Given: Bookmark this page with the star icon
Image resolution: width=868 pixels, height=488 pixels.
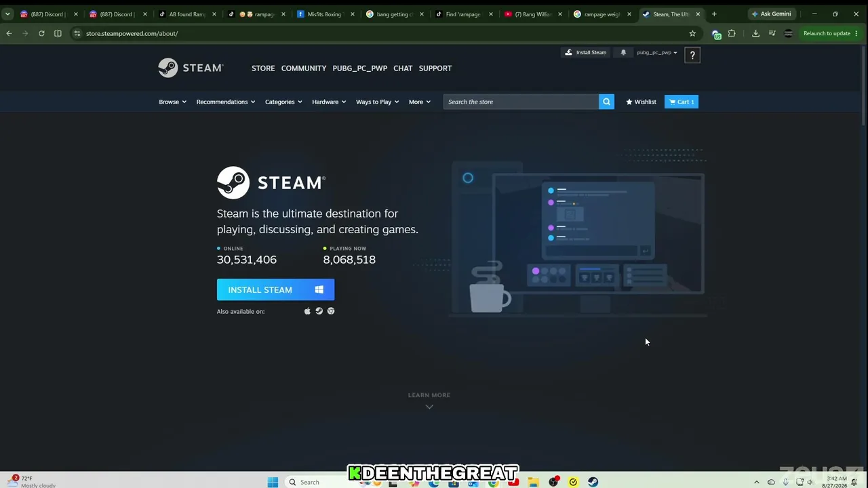Looking at the screenshot, I should [692, 33].
